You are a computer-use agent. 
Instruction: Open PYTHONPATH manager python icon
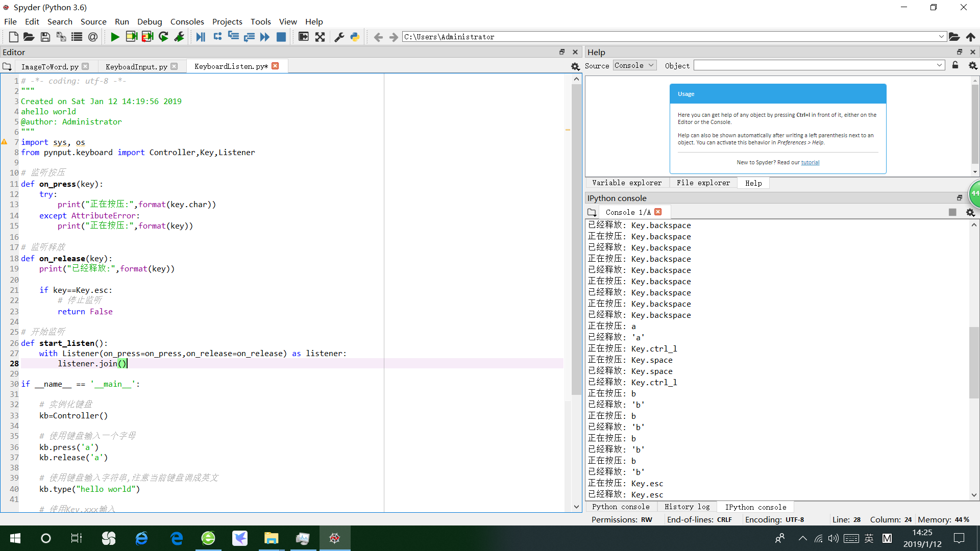(x=355, y=37)
